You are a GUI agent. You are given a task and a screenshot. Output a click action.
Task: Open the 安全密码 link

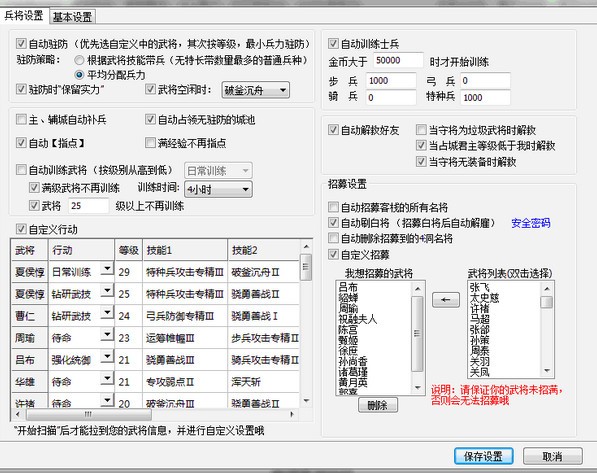pyautogui.click(x=531, y=223)
